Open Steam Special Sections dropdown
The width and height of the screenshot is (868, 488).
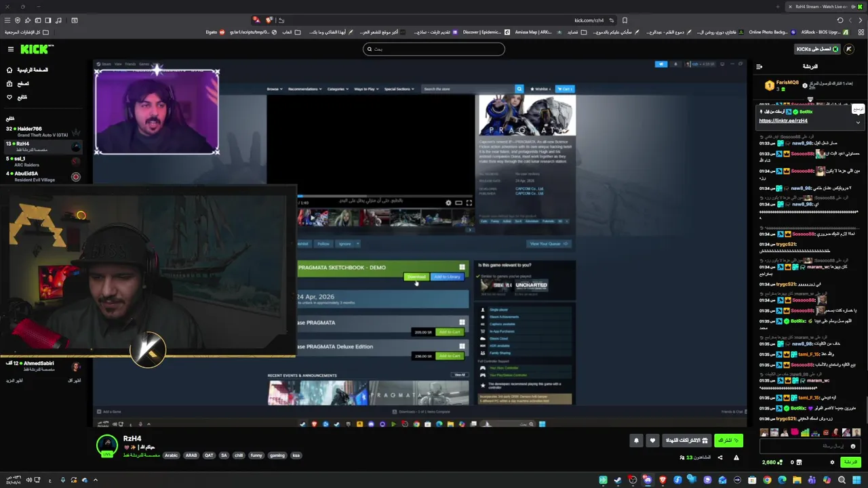click(x=399, y=89)
